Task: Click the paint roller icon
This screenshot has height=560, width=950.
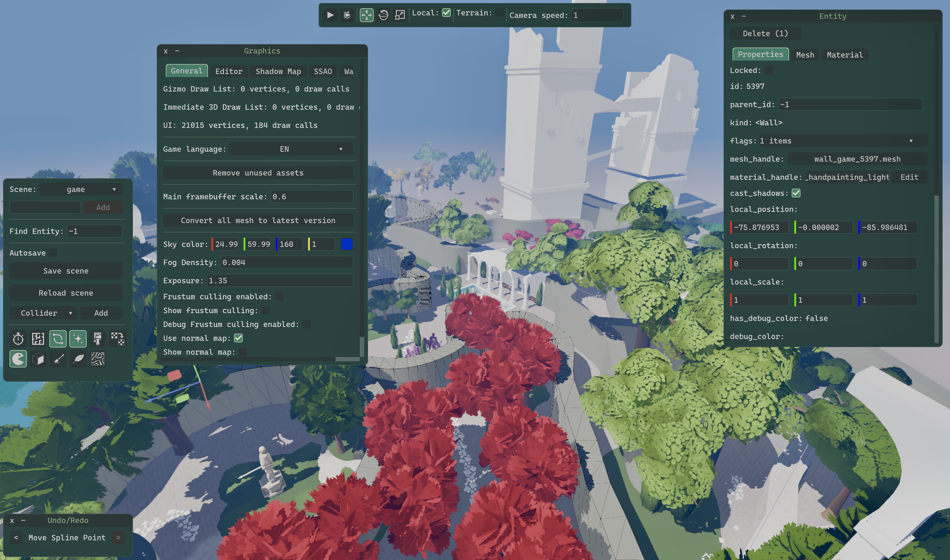Action: point(98,338)
